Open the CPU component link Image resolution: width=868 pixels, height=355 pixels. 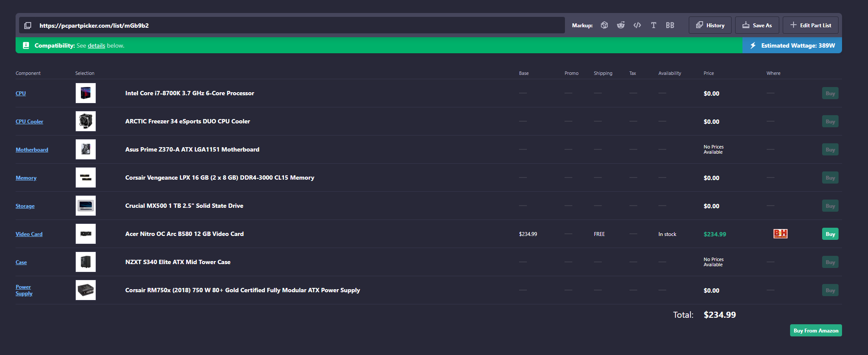click(21, 93)
